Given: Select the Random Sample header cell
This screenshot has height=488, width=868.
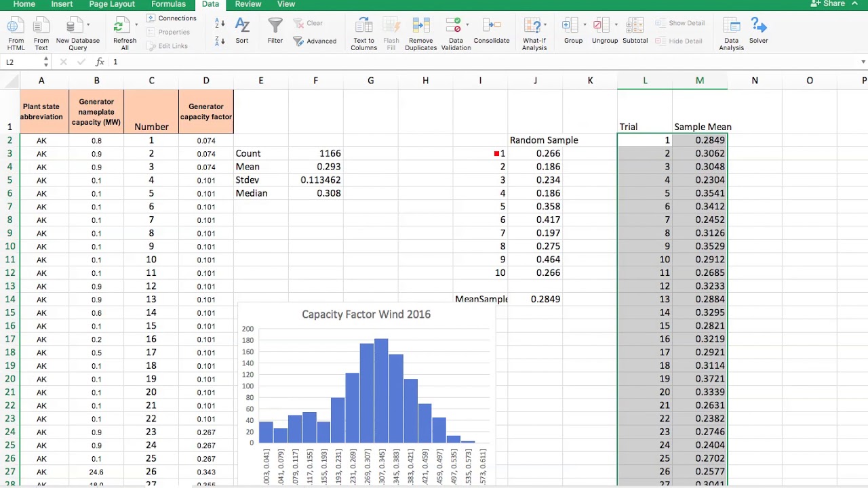Looking at the screenshot, I should [535, 140].
